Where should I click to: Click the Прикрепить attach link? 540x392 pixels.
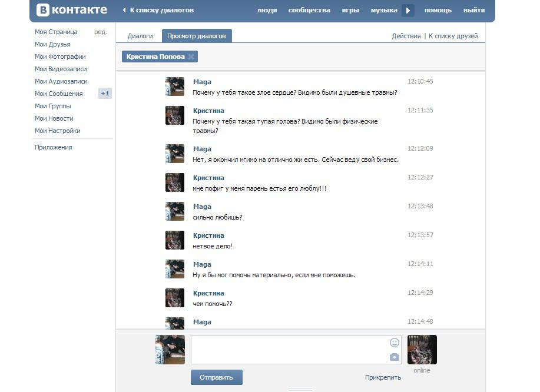(x=383, y=377)
